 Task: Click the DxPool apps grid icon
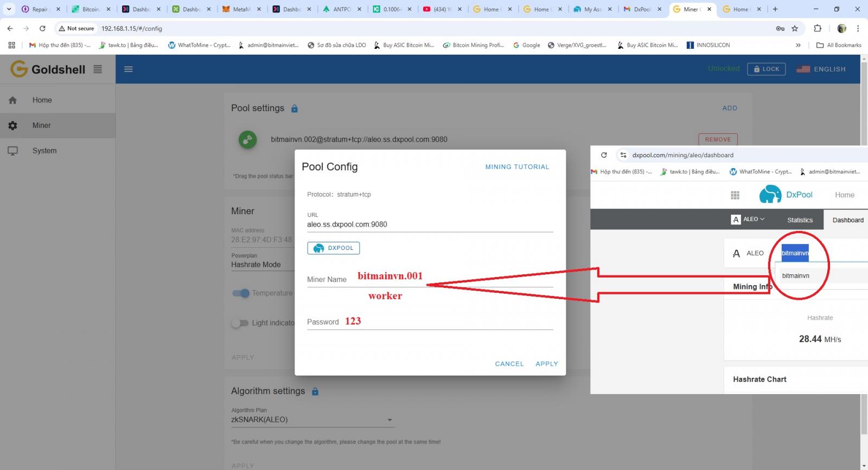[x=735, y=195]
